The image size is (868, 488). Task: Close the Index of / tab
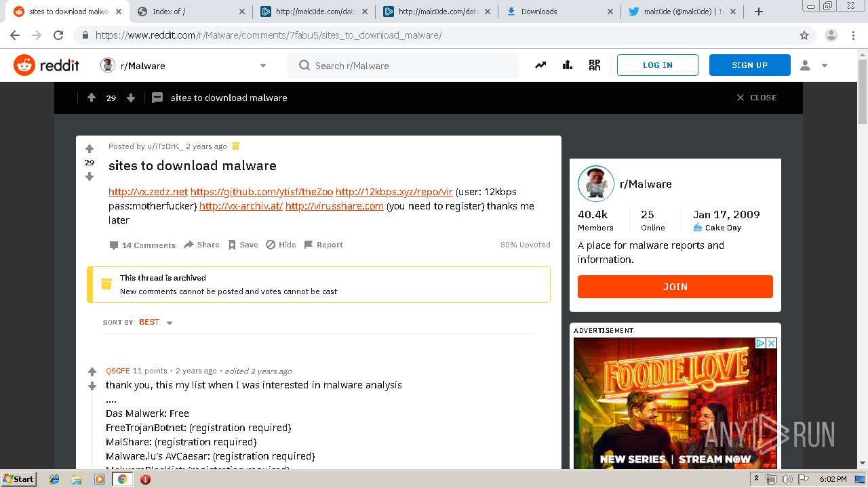(243, 12)
